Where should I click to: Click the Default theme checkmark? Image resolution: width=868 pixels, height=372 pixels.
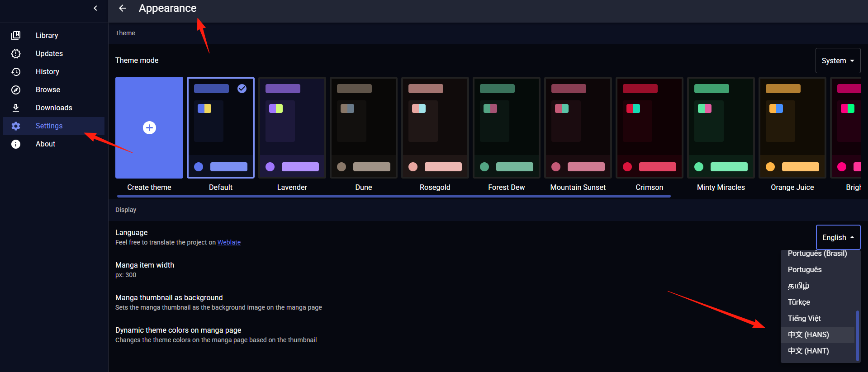click(242, 89)
